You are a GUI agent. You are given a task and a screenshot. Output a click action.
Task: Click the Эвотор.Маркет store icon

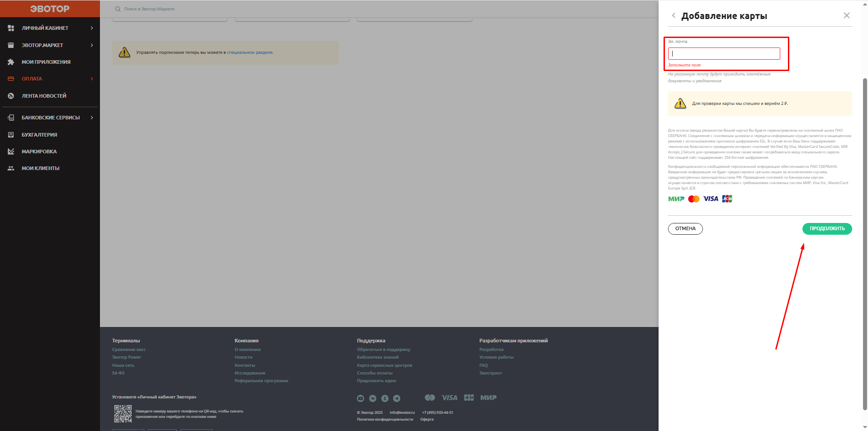click(11, 45)
